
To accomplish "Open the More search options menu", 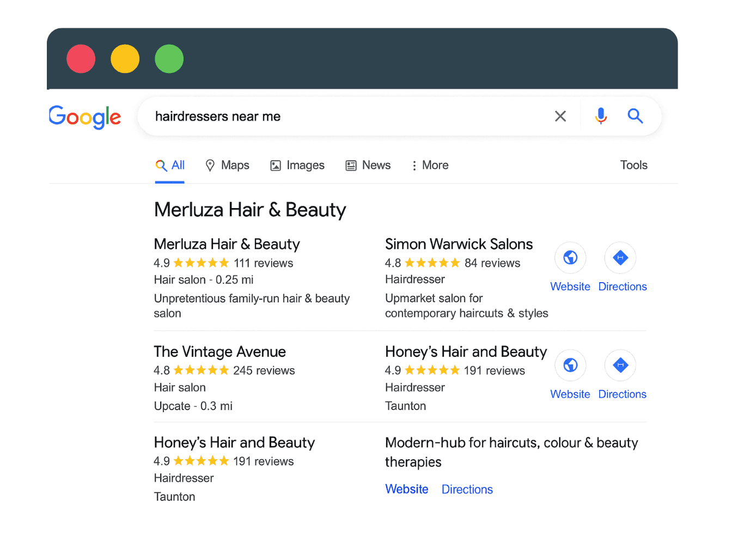I will (x=430, y=165).
